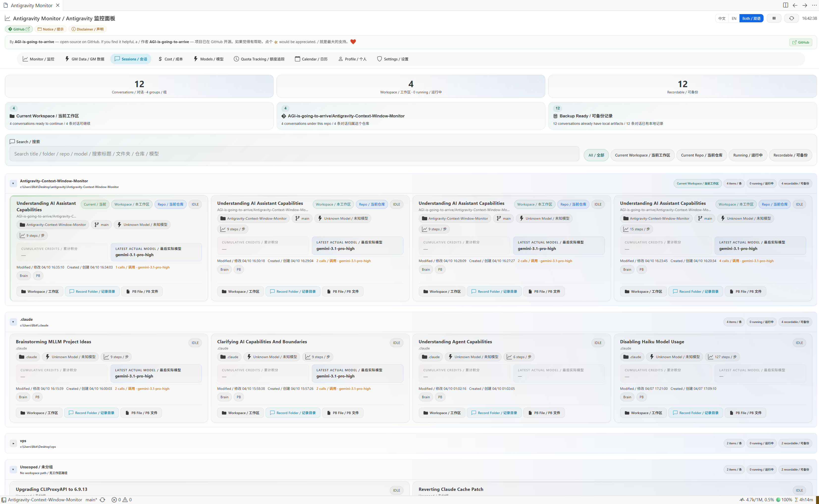Click Unknown Model chip on Brainstorming MLLM card
Screen dimensions: 819x504
[x=70, y=357]
